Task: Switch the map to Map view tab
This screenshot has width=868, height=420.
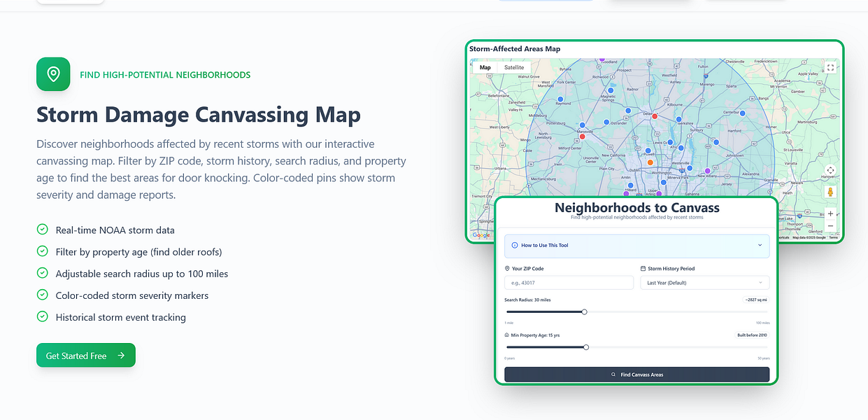Action: tap(485, 68)
